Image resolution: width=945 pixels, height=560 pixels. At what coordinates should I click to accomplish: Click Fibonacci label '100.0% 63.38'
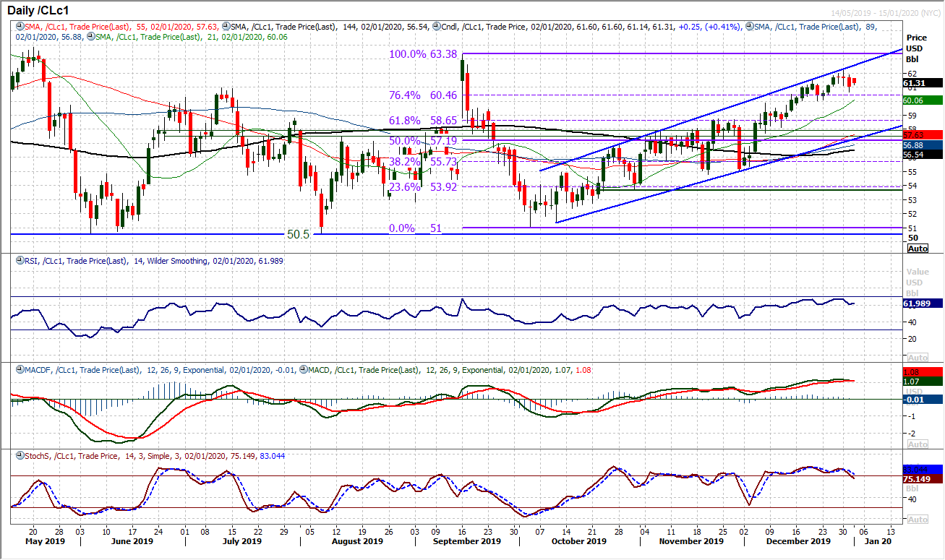(x=423, y=53)
